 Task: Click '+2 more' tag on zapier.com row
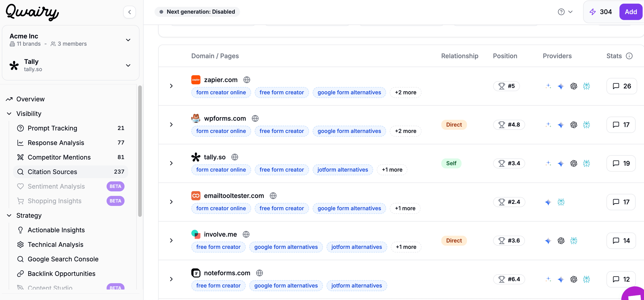[405, 92]
